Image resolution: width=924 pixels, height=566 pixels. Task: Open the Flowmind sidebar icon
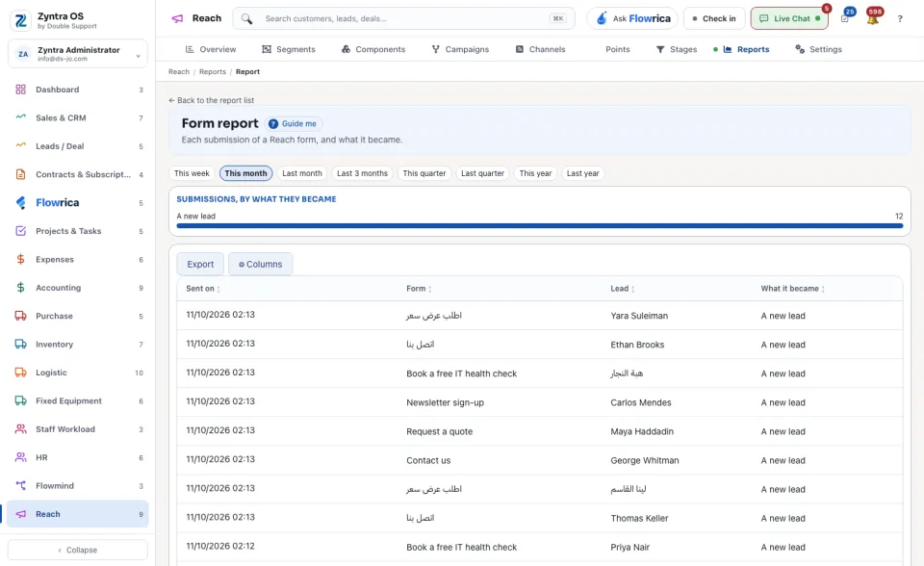click(x=20, y=485)
